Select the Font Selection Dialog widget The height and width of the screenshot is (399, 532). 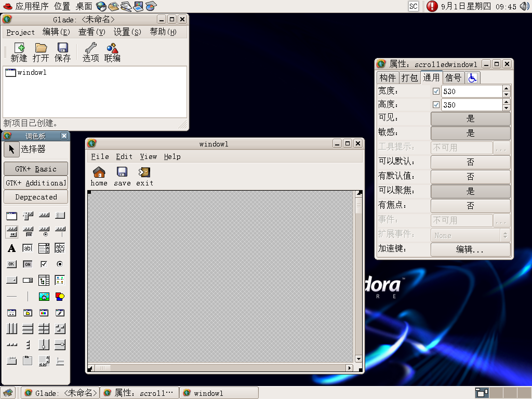[60, 312]
